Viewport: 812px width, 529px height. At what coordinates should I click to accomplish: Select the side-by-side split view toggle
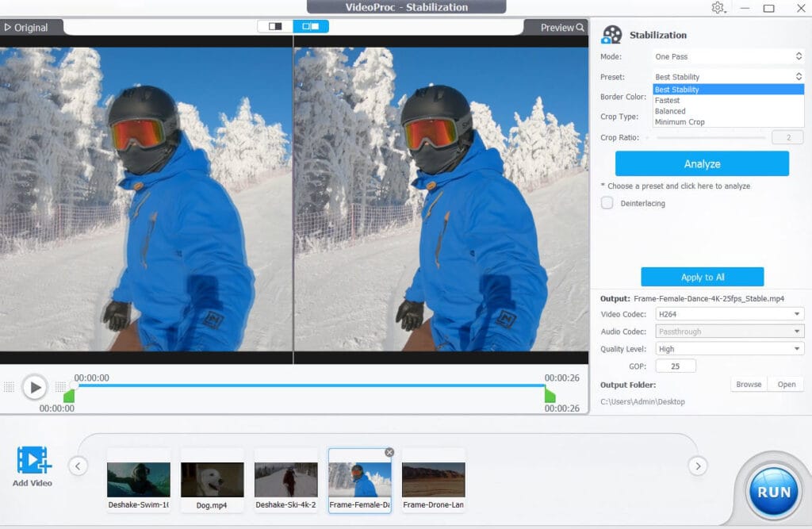(x=311, y=26)
